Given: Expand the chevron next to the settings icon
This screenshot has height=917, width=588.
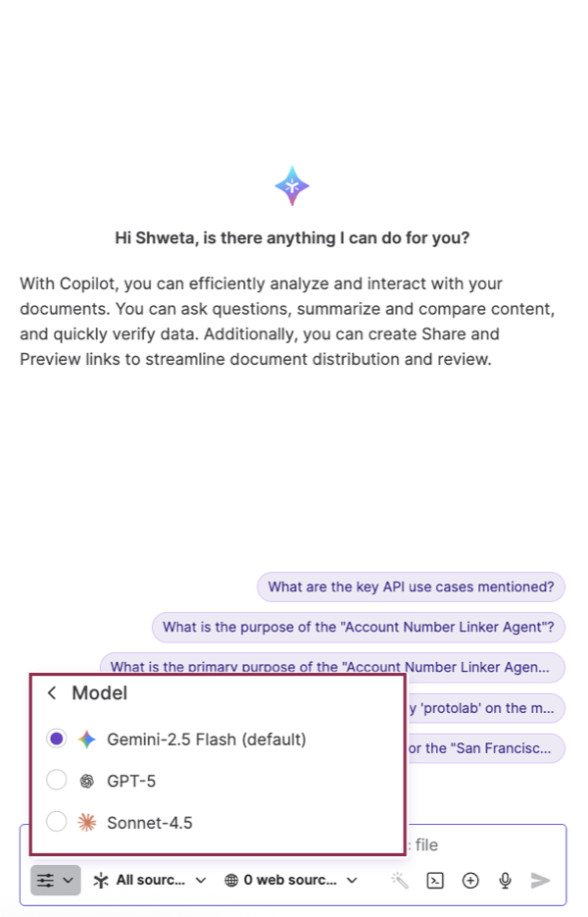Looking at the screenshot, I should pyautogui.click(x=68, y=880).
